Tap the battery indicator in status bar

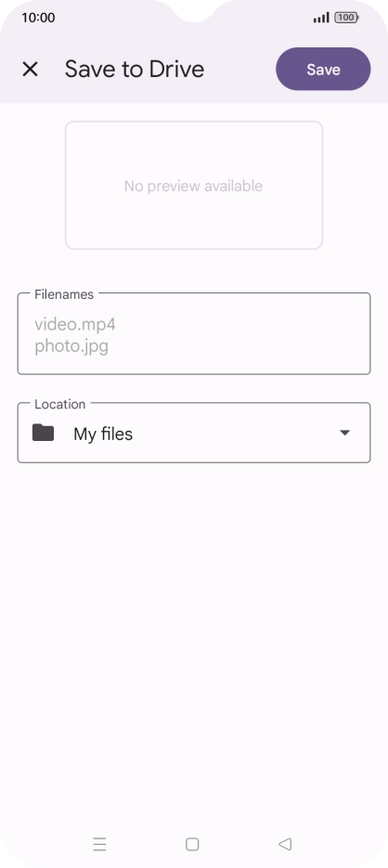point(346,18)
